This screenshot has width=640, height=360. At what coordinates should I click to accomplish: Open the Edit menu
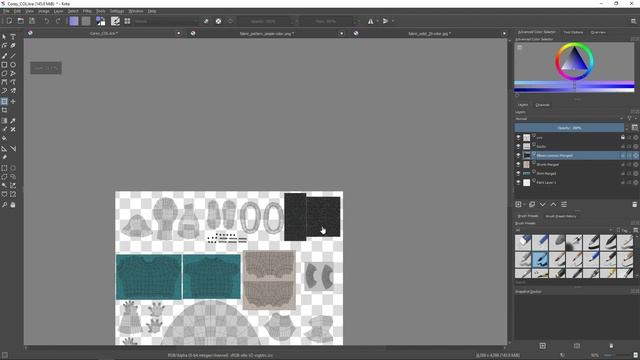coord(17,11)
